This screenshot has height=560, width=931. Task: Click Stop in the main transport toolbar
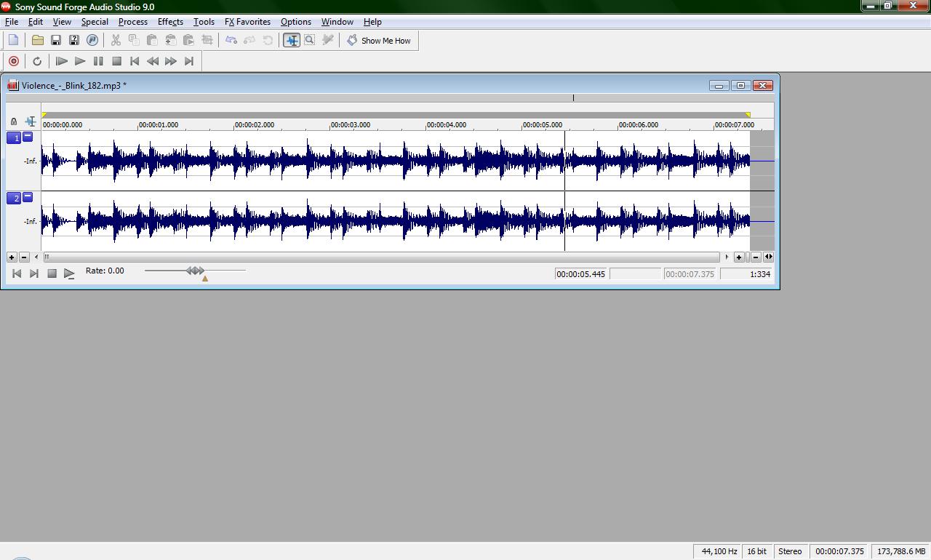pos(116,61)
